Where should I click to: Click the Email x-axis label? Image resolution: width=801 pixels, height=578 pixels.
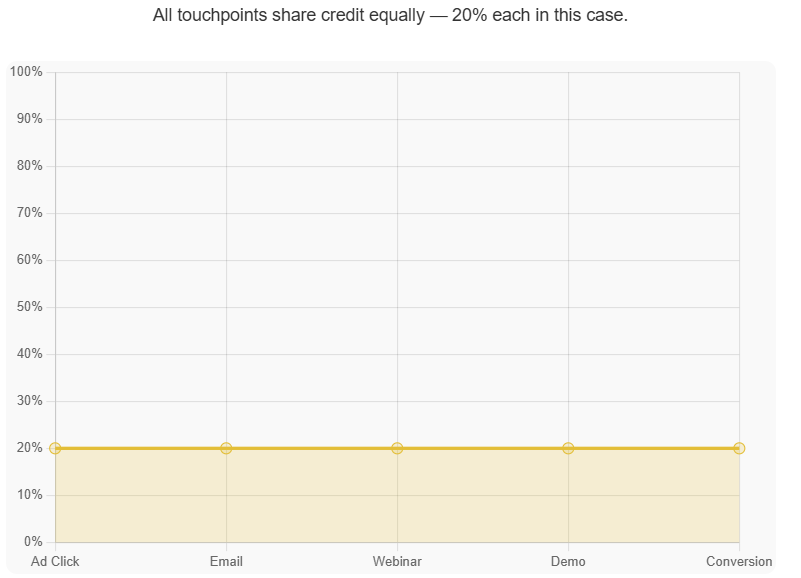click(226, 562)
